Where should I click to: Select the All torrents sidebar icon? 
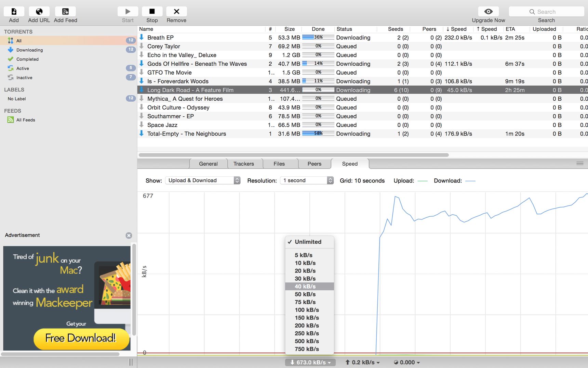(x=11, y=40)
